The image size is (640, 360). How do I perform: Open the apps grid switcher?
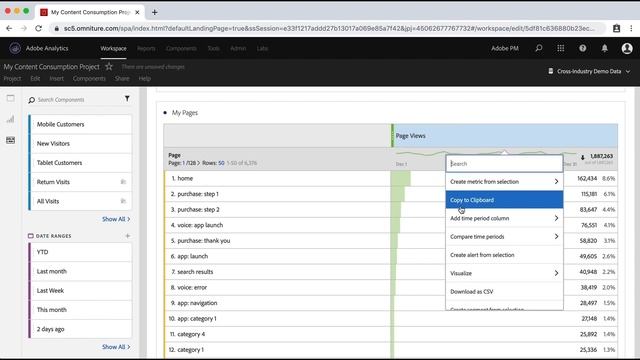pyautogui.click(x=561, y=48)
